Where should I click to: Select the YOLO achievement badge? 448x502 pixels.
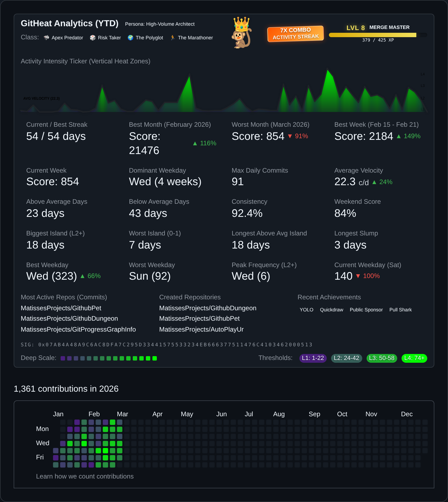(306, 310)
